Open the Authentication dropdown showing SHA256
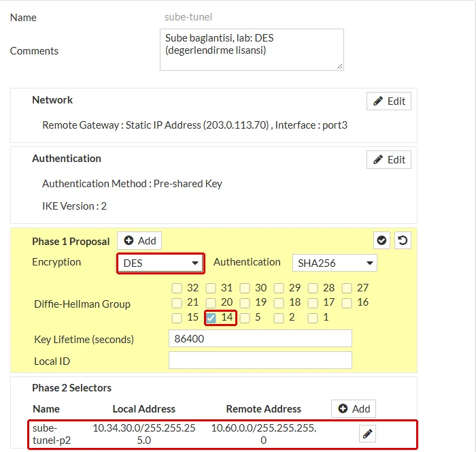This screenshot has height=452, width=476. (335, 263)
